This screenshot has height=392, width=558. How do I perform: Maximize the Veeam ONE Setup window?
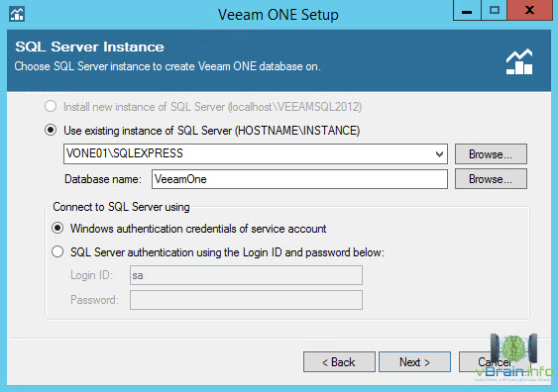494,10
